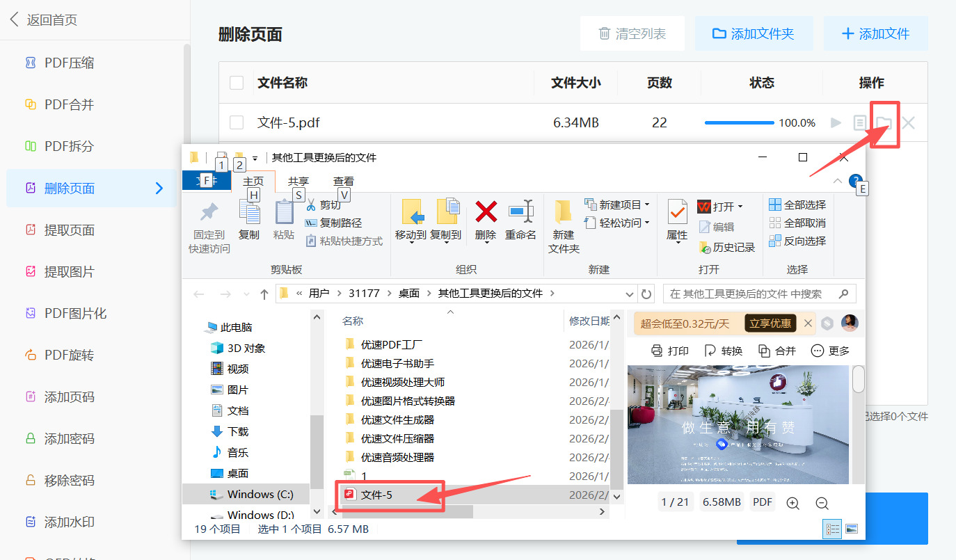Open the output folder icon for 文件-5.pdf
Image resolution: width=956 pixels, height=560 pixels.
(x=884, y=122)
